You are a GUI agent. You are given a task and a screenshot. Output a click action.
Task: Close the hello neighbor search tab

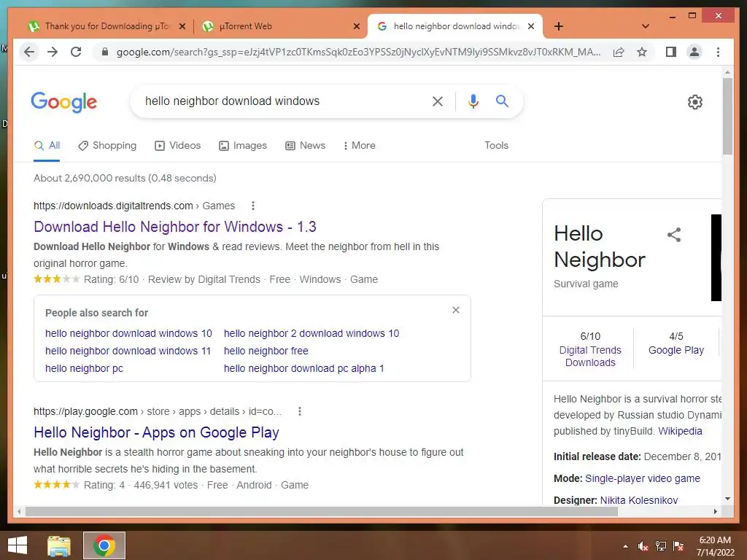(531, 26)
